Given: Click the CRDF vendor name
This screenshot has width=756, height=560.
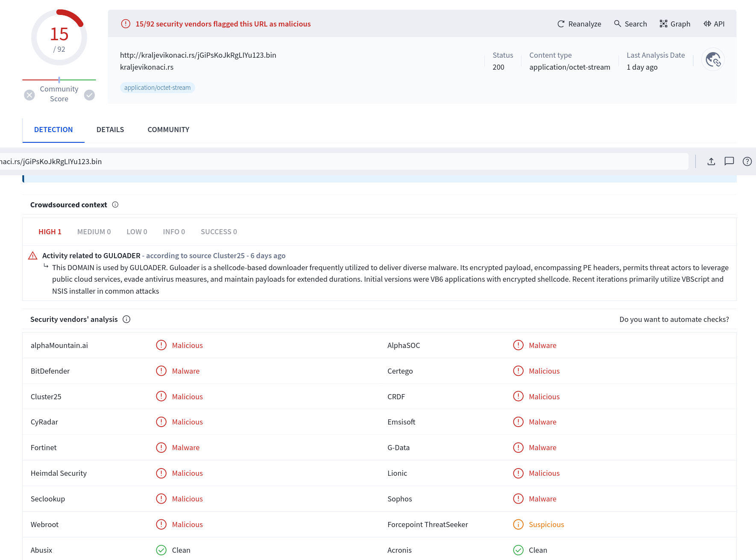Looking at the screenshot, I should (x=396, y=397).
